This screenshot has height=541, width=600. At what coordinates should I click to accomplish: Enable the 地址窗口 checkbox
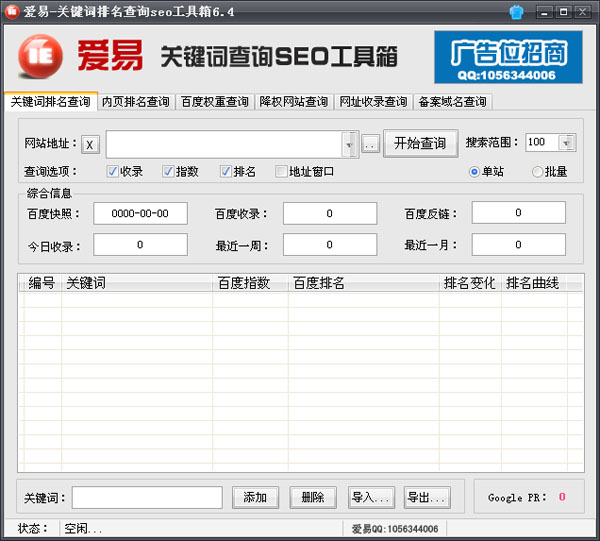click(281, 171)
